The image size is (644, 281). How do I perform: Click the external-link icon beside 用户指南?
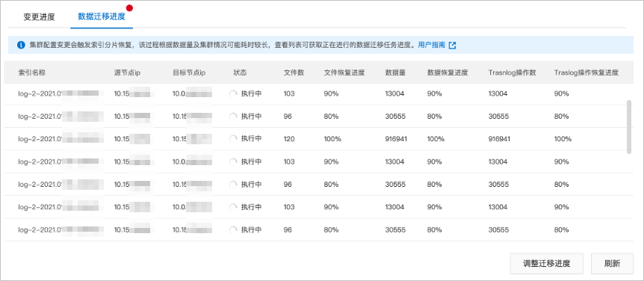click(x=452, y=45)
